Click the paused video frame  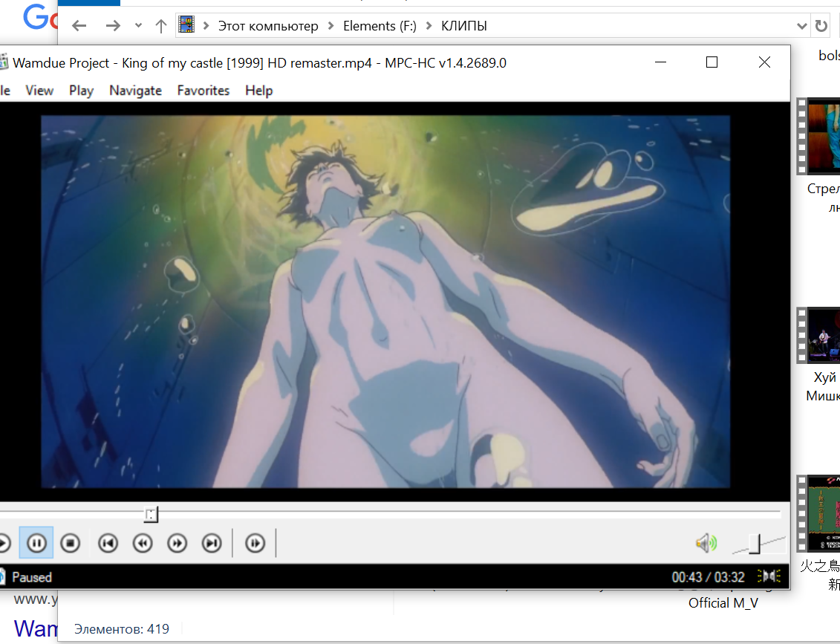pos(385,302)
